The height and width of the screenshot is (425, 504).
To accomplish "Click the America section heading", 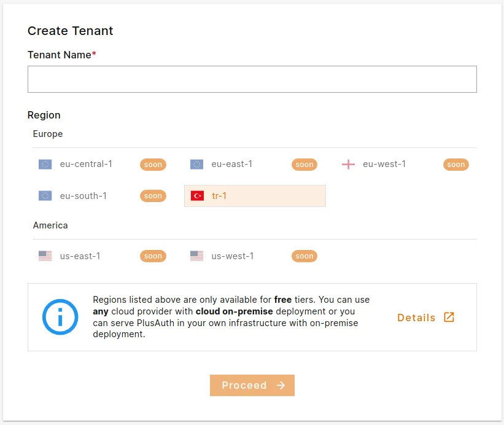I will (50, 225).
